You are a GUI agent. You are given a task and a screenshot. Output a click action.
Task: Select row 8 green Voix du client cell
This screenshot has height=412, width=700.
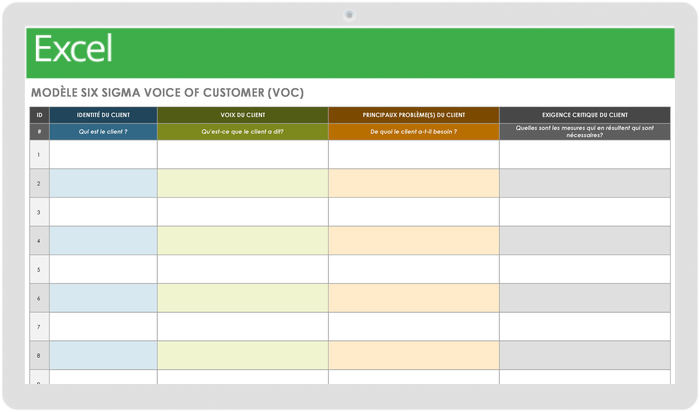pyautogui.click(x=243, y=355)
